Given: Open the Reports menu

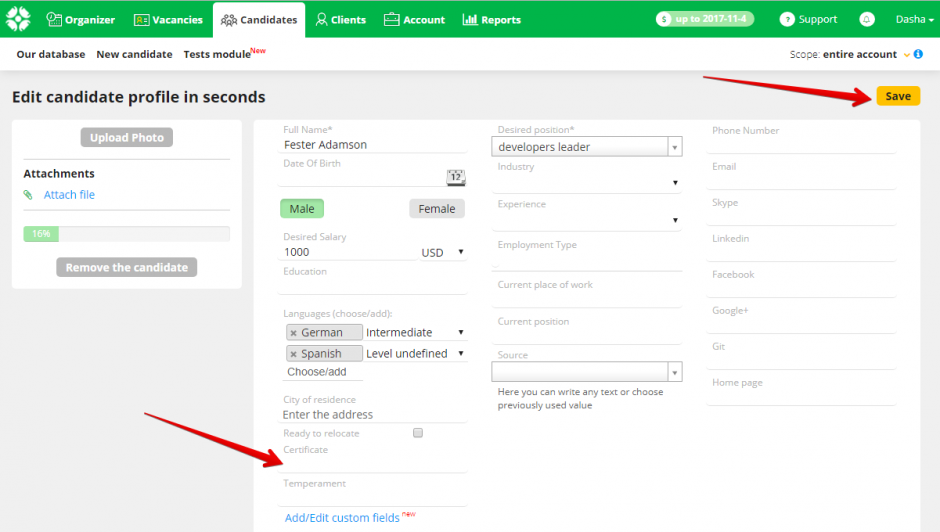Looking at the screenshot, I should click(x=491, y=19).
